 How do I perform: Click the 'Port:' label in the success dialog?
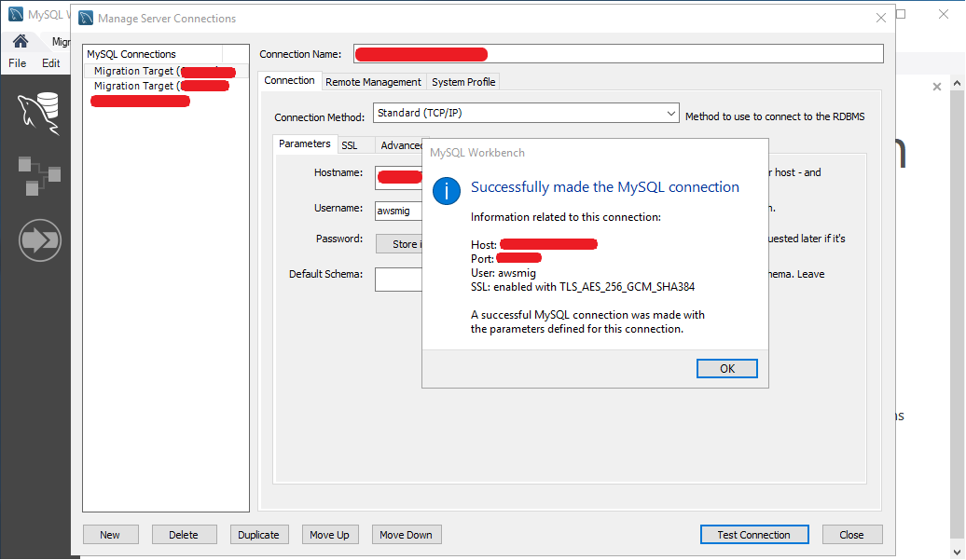[x=482, y=259]
